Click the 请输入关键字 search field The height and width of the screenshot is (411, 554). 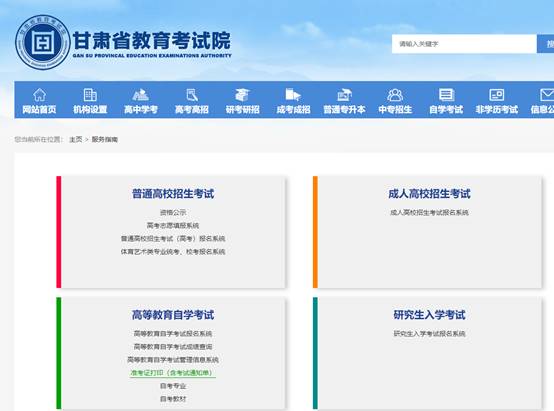pyautogui.click(x=464, y=44)
